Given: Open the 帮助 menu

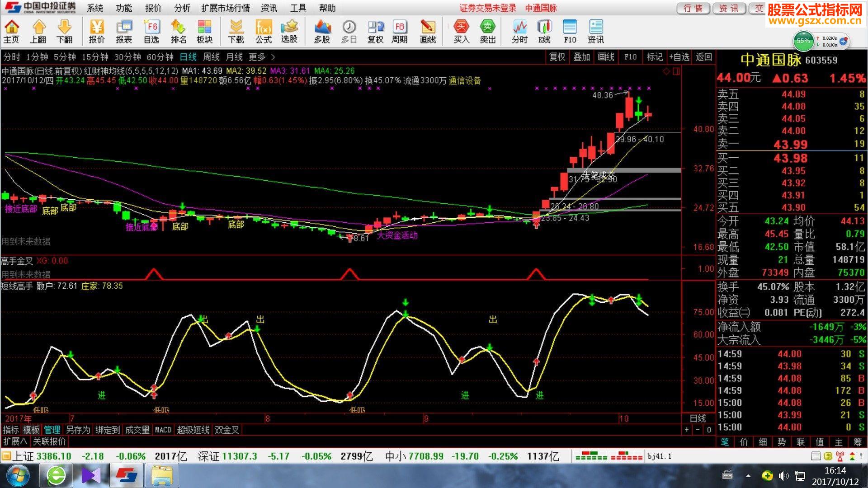Looking at the screenshot, I should (327, 8).
